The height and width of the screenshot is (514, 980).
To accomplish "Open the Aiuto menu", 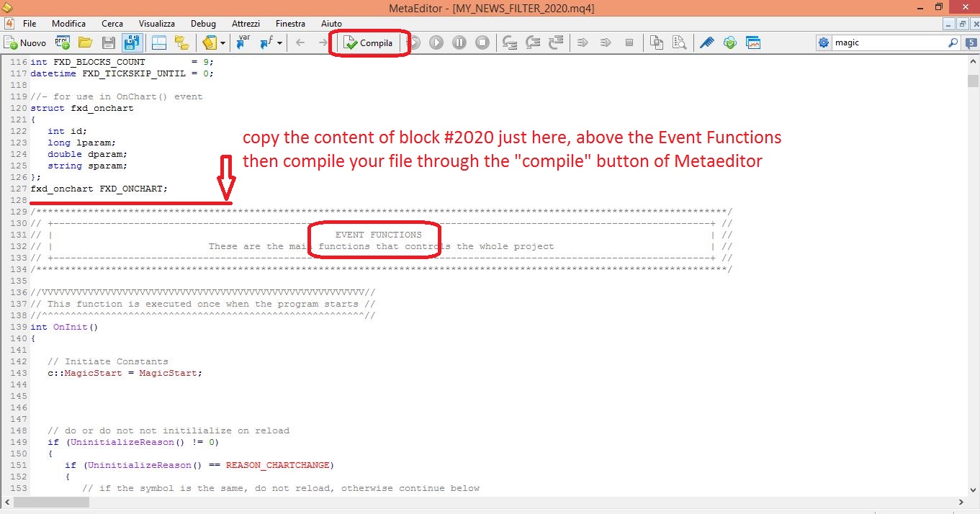I will (x=331, y=24).
